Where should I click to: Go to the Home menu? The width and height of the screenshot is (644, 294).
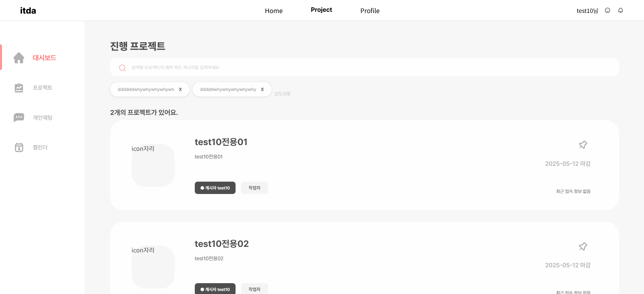click(274, 11)
